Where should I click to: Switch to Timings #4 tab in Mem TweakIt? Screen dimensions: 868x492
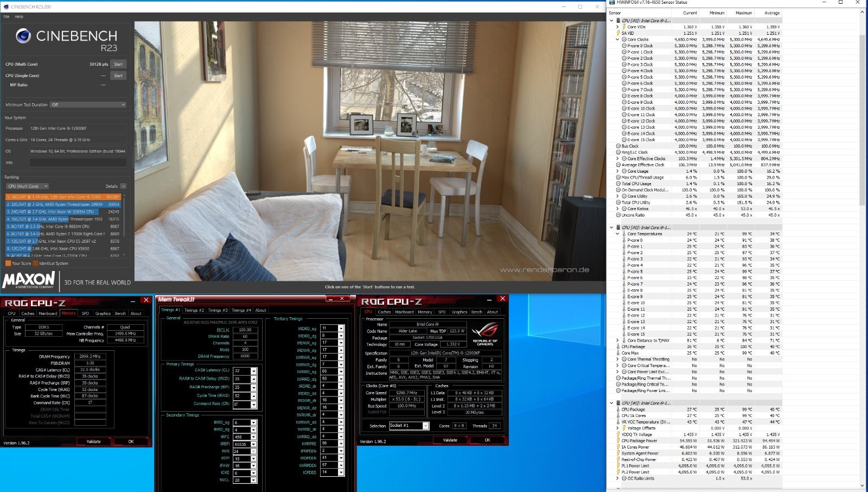[x=241, y=310]
